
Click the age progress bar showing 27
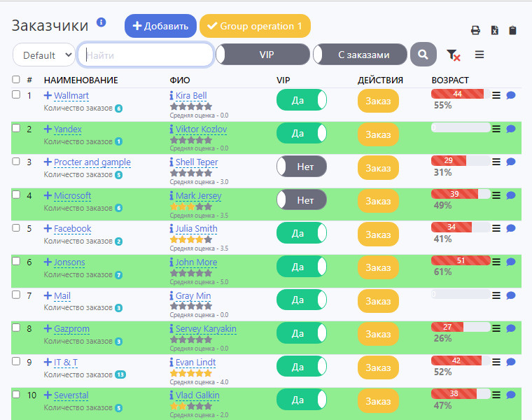tap(461, 327)
